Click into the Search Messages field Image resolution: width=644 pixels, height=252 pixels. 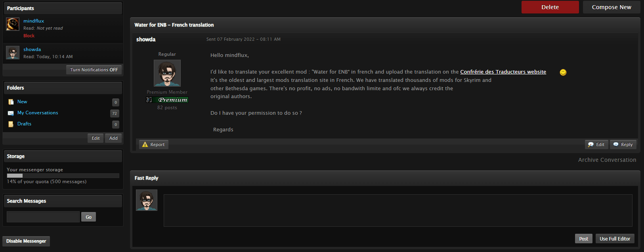43,217
